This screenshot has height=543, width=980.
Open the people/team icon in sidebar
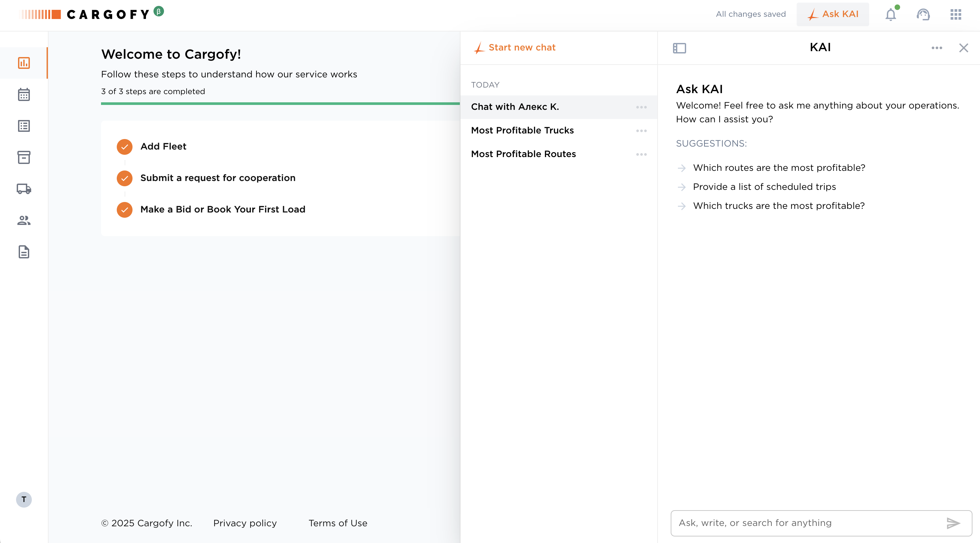coord(24,220)
